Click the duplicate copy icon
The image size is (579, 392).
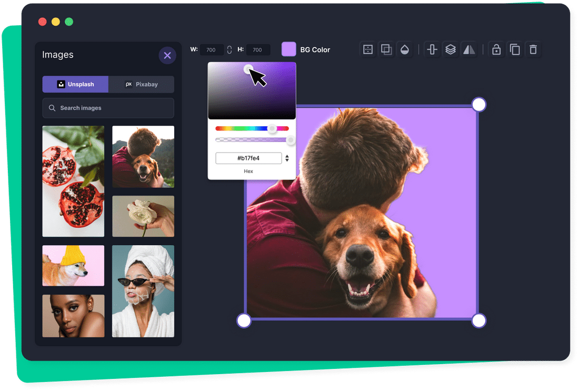(x=515, y=49)
